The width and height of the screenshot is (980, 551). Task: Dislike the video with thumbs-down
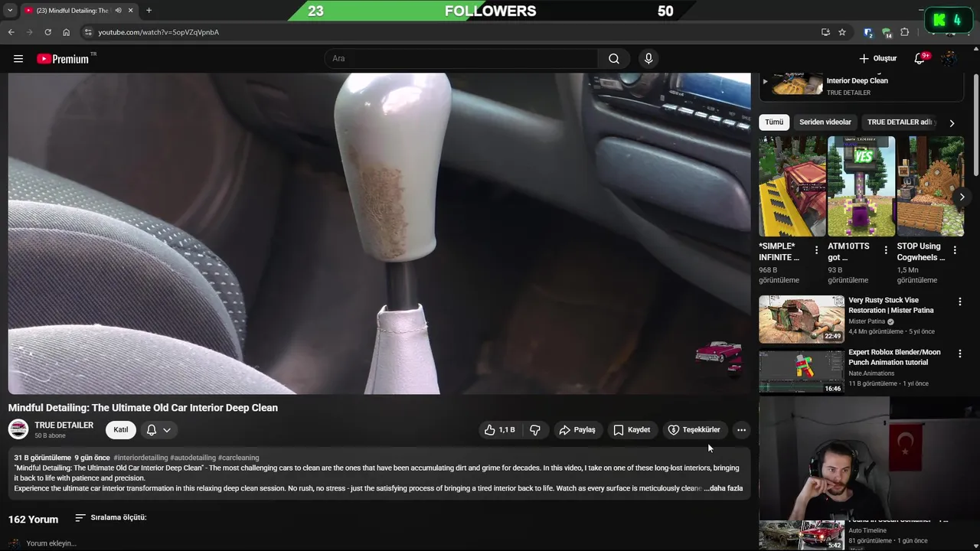point(535,430)
